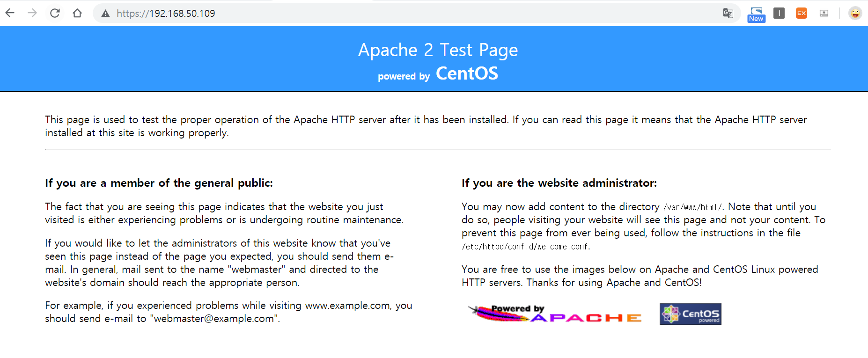This screenshot has height=358, width=868.
Task: Click the 'powered by' header text
Action: click(x=404, y=76)
